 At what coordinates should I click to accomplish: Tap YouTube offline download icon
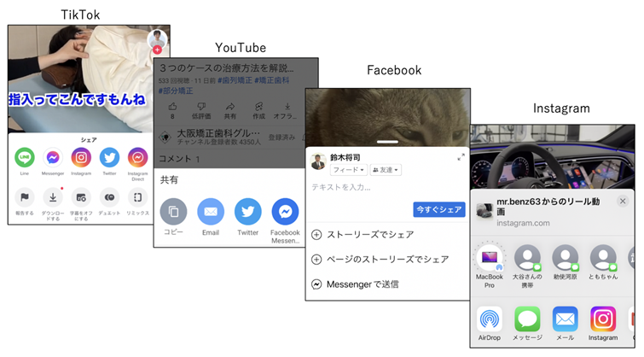coord(287,107)
